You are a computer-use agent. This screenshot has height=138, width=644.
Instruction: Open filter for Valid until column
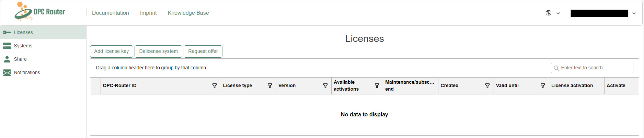click(x=543, y=86)
